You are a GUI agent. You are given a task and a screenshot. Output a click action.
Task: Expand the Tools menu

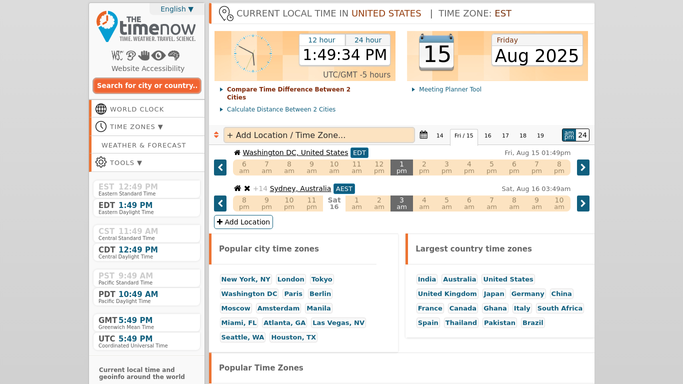point(126,162)
